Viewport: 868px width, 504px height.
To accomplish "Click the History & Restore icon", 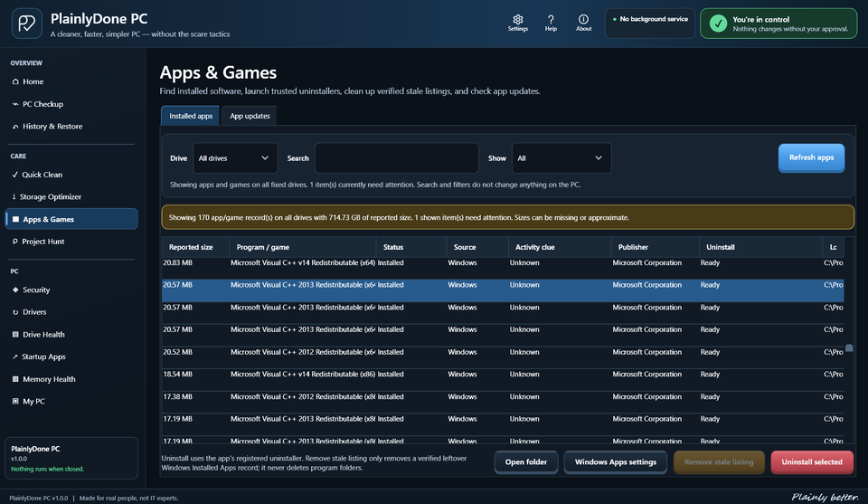I will coord(15,127).
